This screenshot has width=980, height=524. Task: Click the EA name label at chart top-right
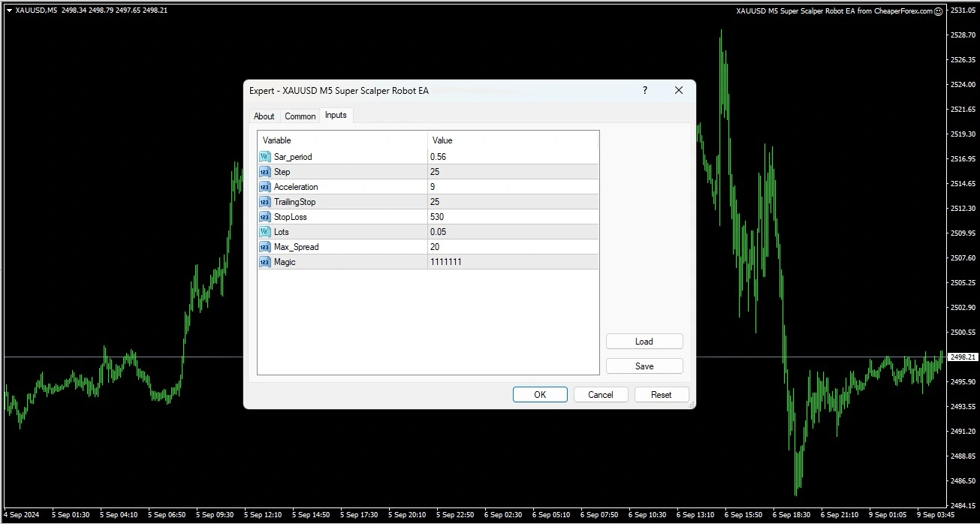pyautogui.click(x=834, y=11)
